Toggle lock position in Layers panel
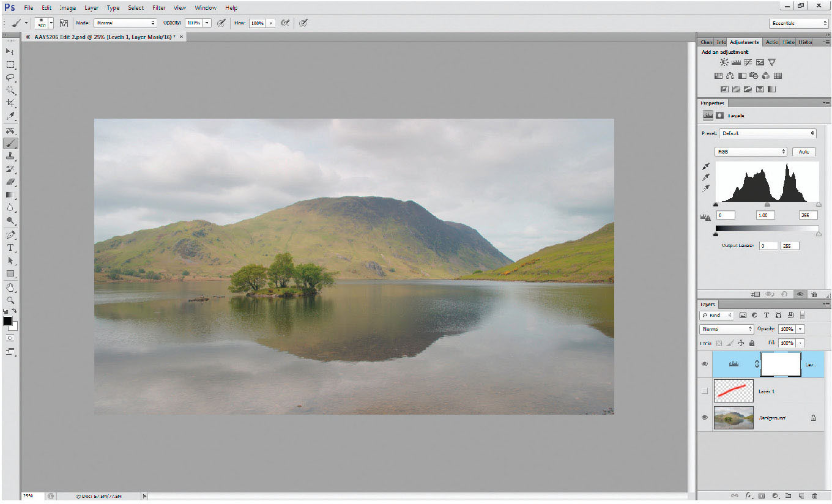Image resolution: width=832 pixels, height=504 pixels. [x=741, y=343]
